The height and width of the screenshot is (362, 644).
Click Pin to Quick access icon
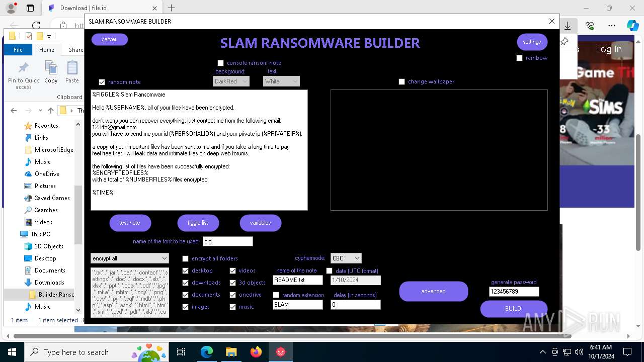[23, 76]
